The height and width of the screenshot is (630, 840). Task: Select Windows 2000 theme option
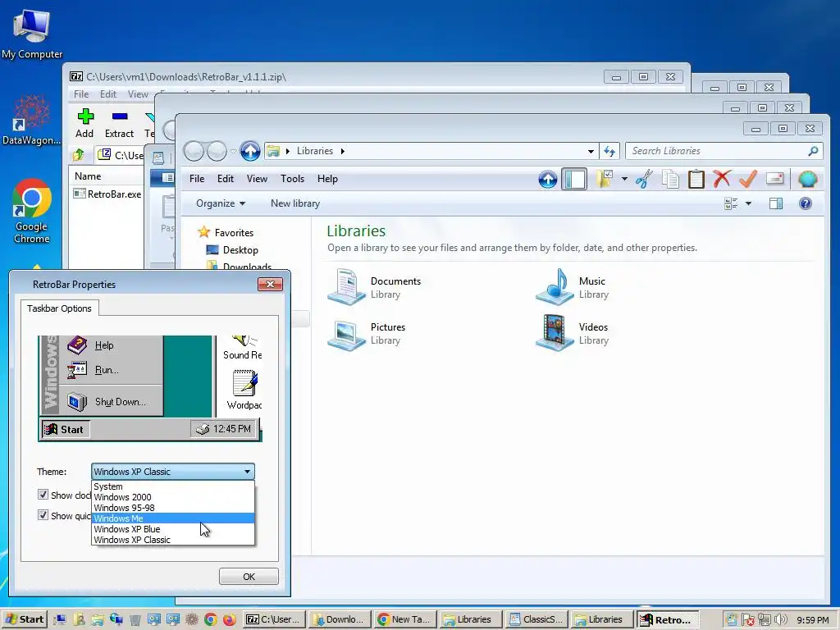point(172,497)
